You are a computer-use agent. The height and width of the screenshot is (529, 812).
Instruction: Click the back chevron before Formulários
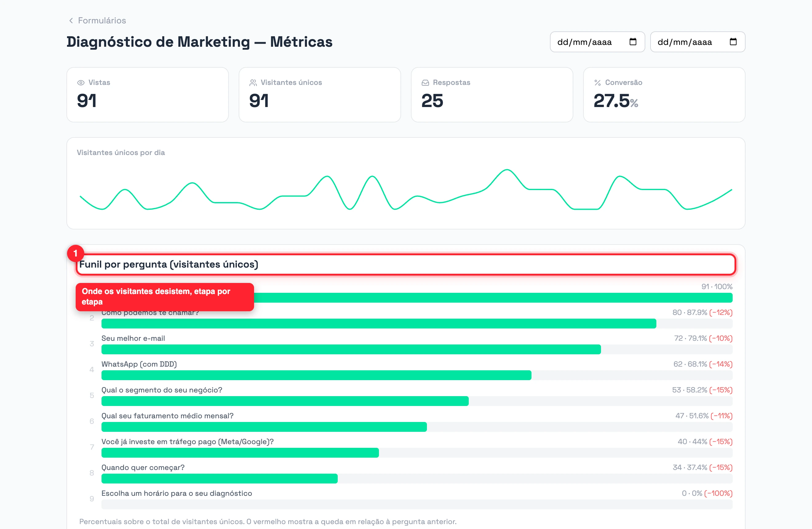tap(71, 21)
